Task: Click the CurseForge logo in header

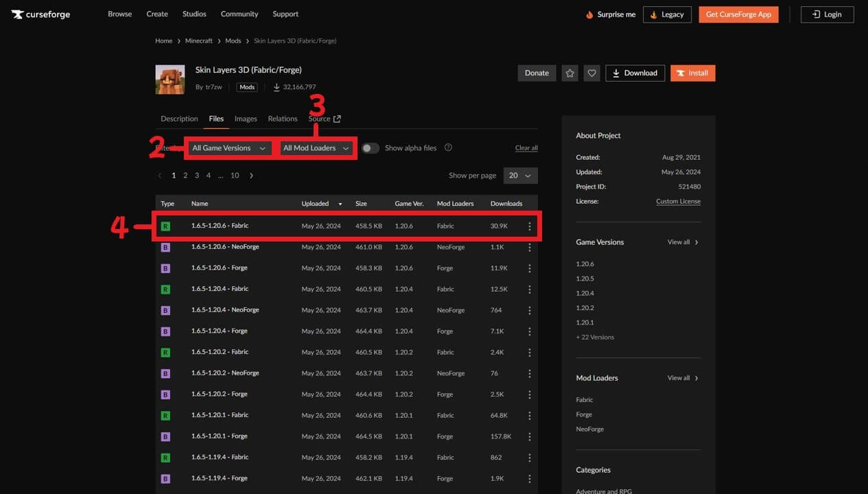Action: pyautogui.click(x=40, y=14)
